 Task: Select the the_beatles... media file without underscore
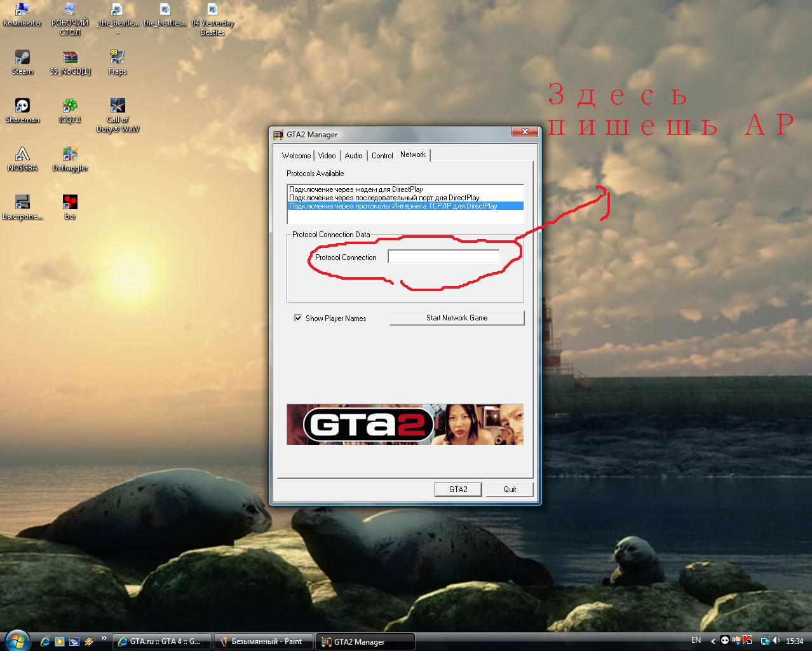[165, 15]
